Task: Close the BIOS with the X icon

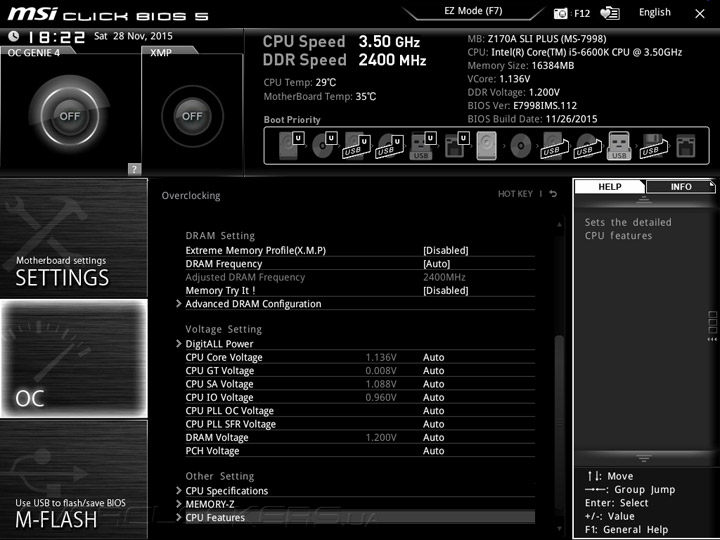Action: click(x=699, y=14)
